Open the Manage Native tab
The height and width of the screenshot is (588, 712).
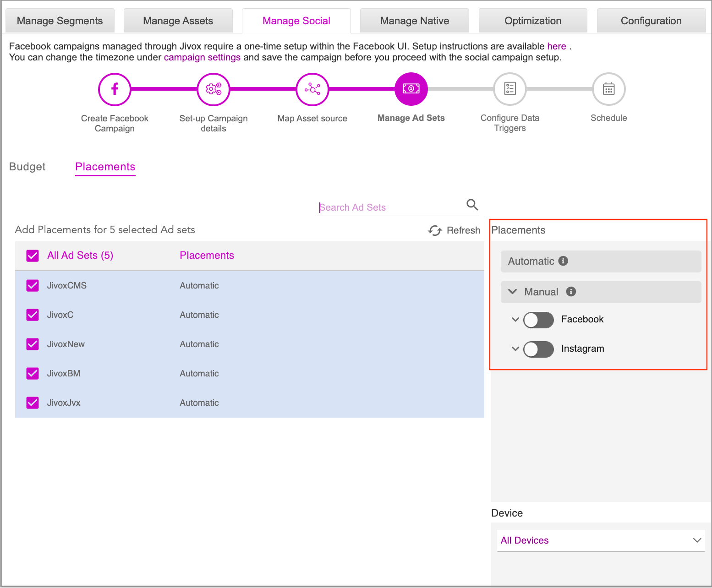click(x=415, y=21)
